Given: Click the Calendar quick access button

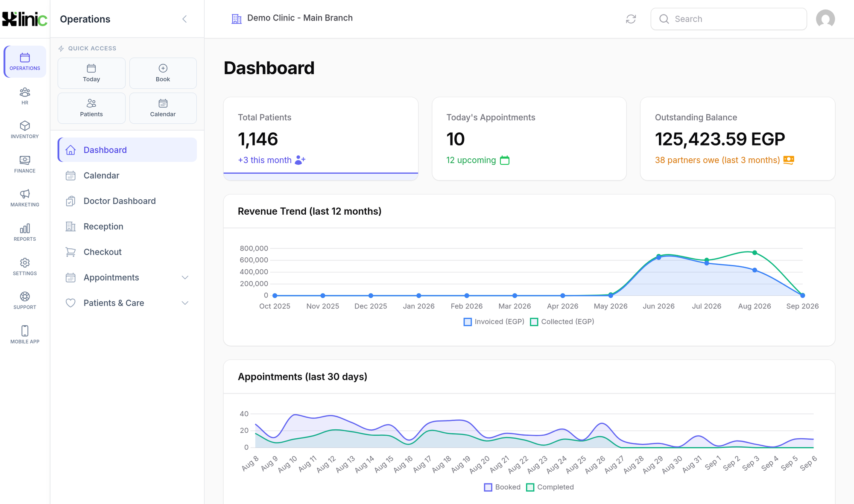Looking at the screenshot, I should [x=163, y=108].
